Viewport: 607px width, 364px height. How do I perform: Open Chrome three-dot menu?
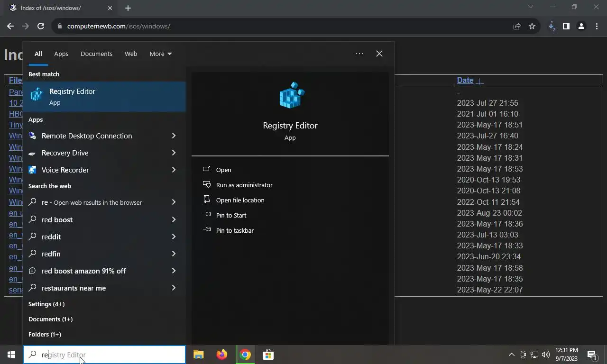pyautogui.click(x=597, y=26)
